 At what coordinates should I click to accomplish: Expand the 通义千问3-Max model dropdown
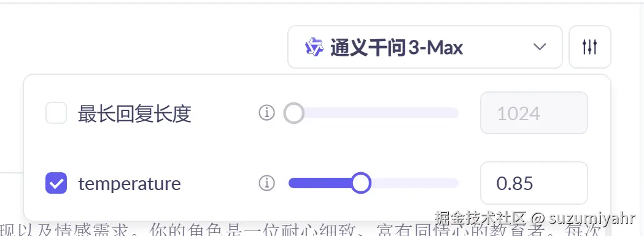pos(425,47)
